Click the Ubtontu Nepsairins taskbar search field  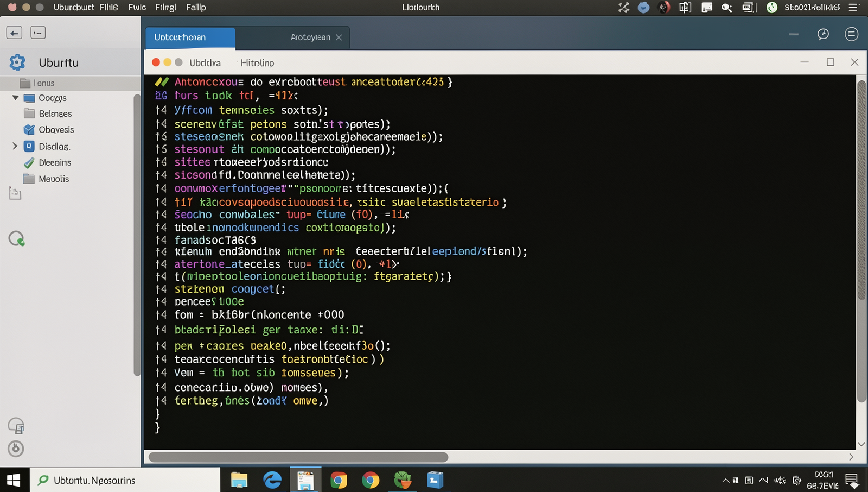pos(125,480)
